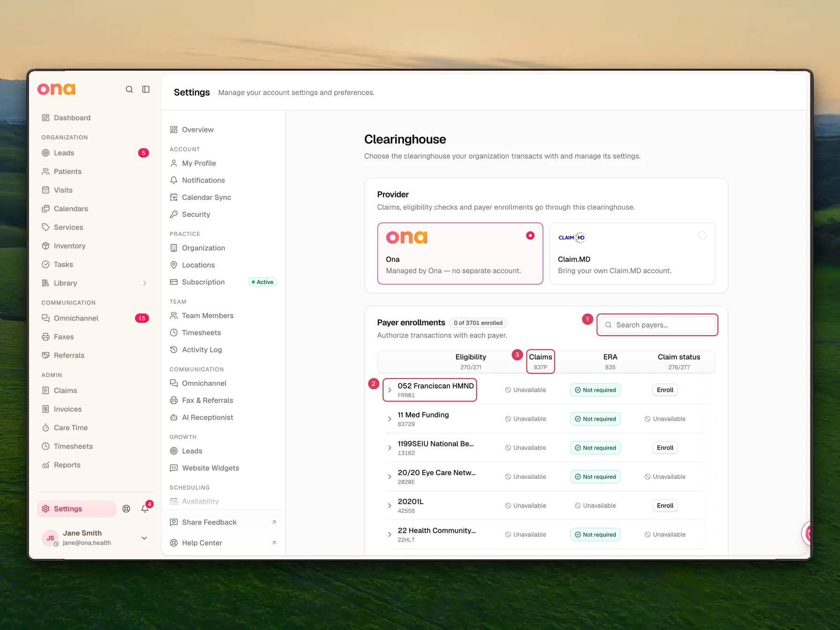Click the notifications bell icon with badge

tap(145, 508)
